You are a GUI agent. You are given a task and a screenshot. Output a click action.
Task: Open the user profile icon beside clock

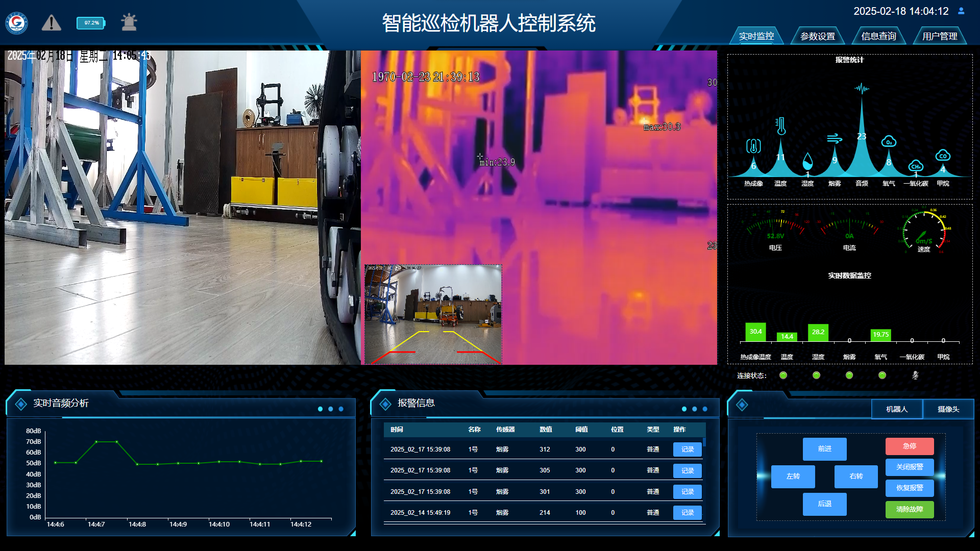tap(961, 11)
